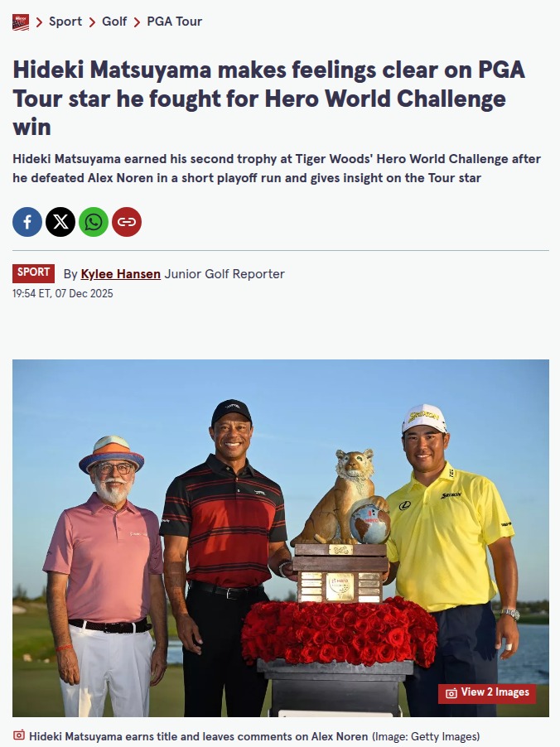Click the chevron arrow before Golf breadcrumb
This screenshot has width=560, height=747.
point(92,22)
